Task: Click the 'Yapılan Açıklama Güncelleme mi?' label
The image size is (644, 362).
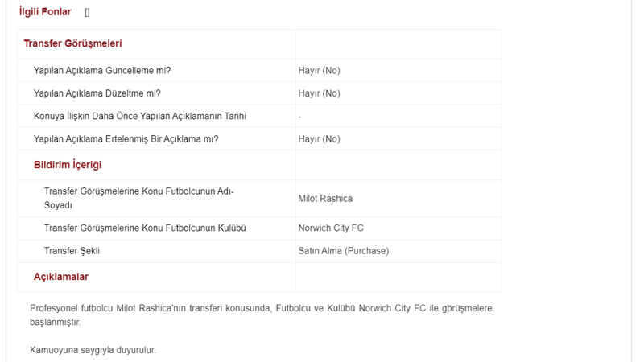Action: tap(102, 71)
